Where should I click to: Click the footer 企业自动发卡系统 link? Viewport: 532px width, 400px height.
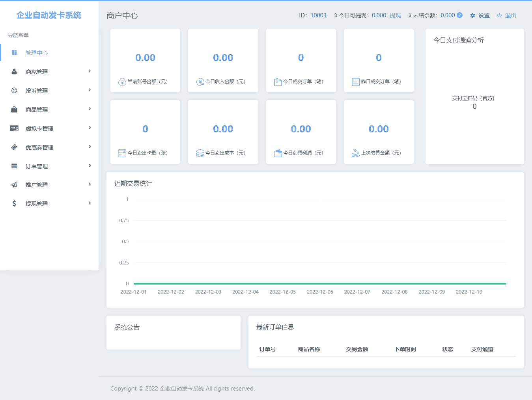182,389
